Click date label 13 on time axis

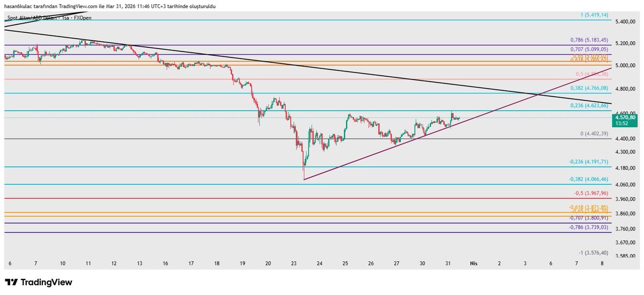pos(140,264)
